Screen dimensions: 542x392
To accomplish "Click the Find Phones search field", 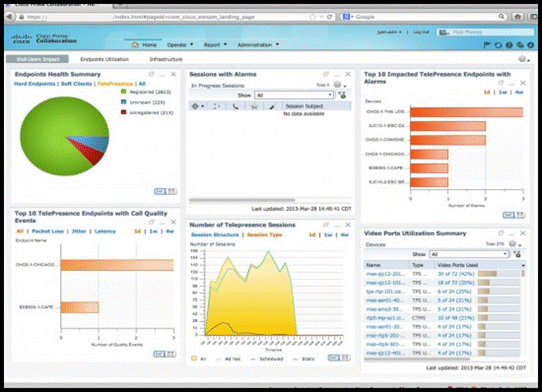I will click(488, 32).
